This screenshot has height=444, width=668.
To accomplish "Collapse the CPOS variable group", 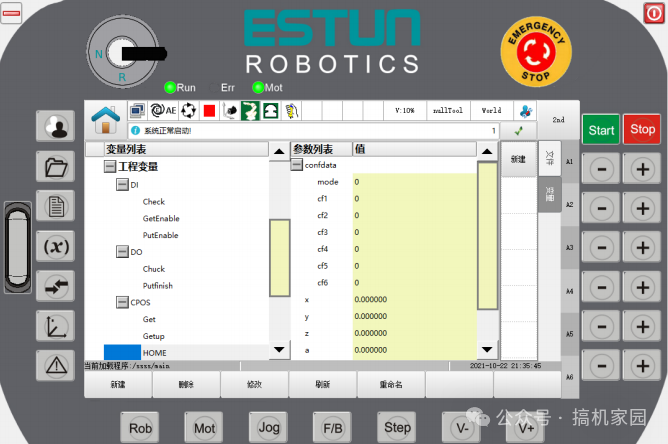I will 122,302.
